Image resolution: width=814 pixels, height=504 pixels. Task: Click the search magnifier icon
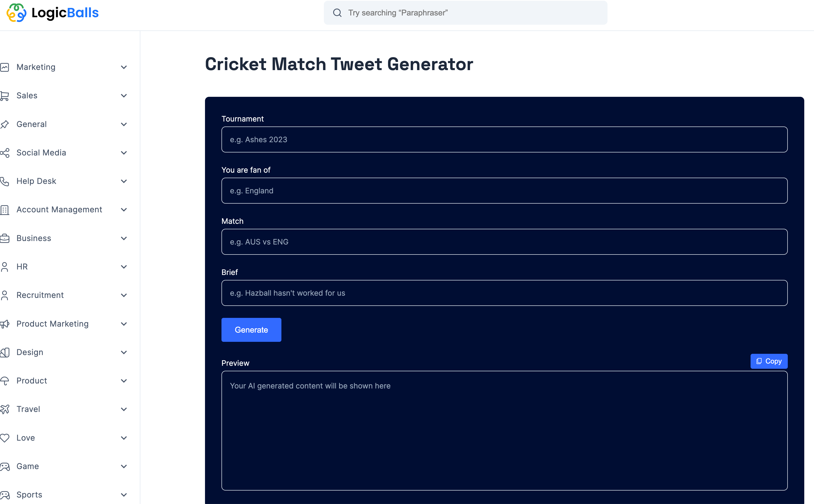point(337,13)
